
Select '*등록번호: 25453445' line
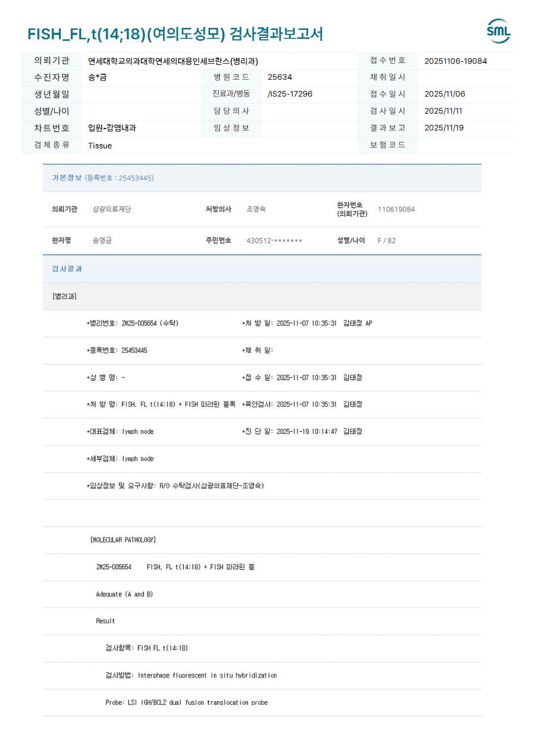point(117,350)
